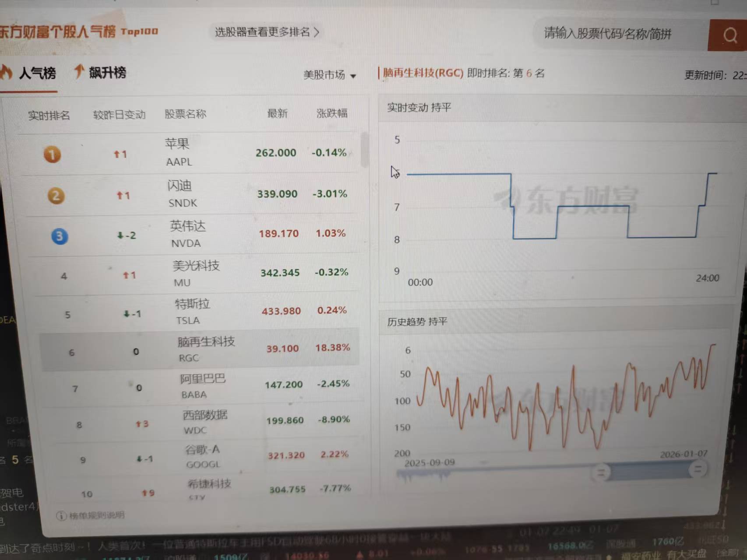Viewport: 747px width, 560px height.
Task: Click the 18.38% change value
Action: point(332,348)
